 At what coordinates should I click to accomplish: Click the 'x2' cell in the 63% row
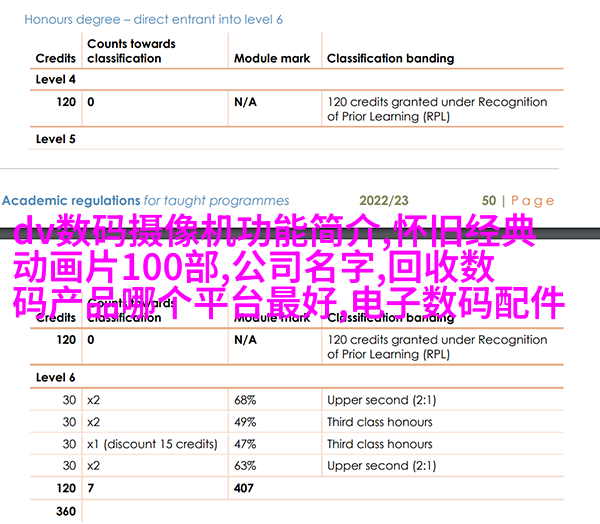click(93, 466)
